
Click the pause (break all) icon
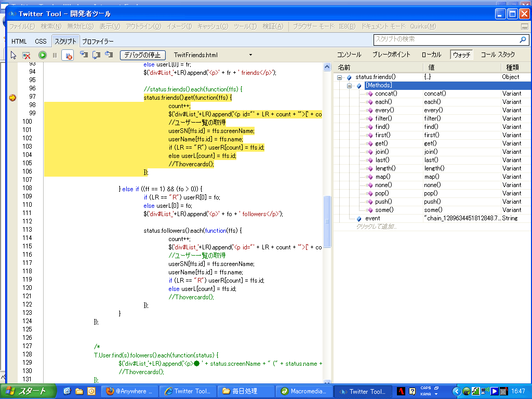55,55
